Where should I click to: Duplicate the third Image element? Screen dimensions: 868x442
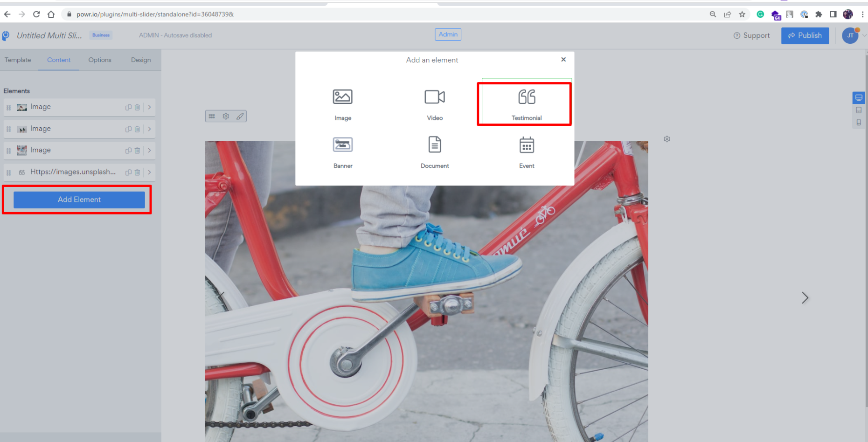point(128,151)
